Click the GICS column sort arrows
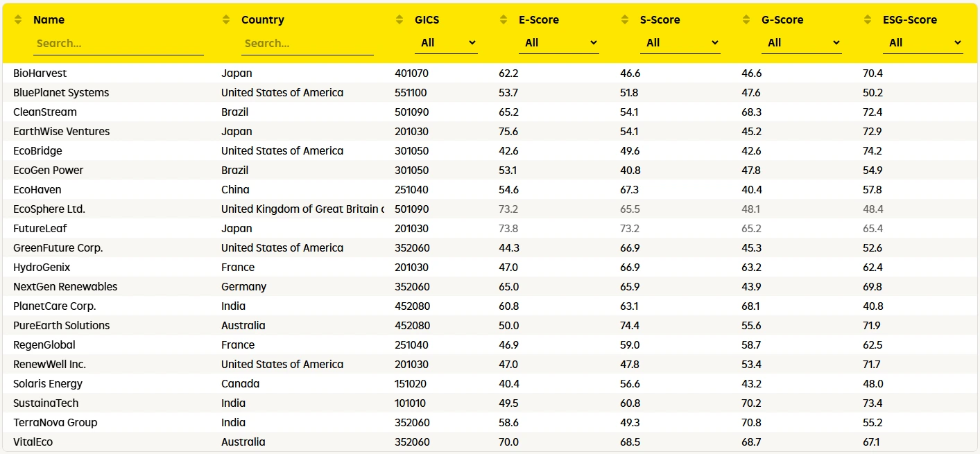Screen dimensions: 980x454 click(399, 20)
